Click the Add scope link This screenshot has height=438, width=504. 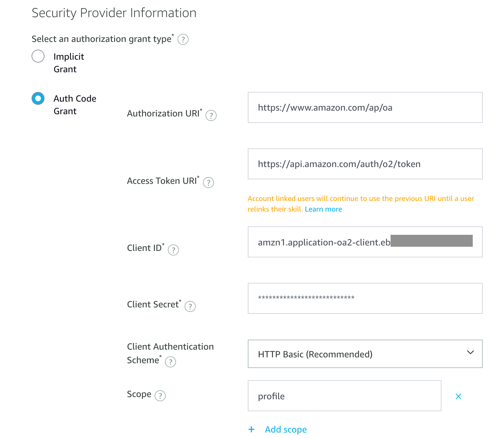(x=286, y=429)
